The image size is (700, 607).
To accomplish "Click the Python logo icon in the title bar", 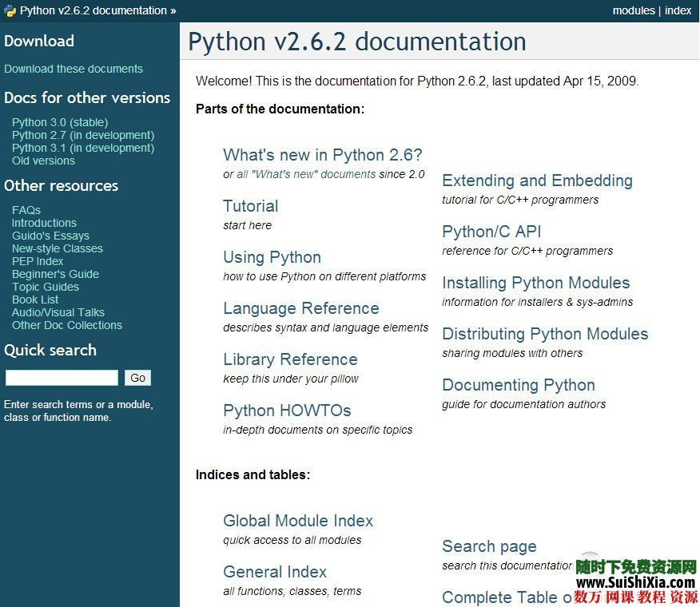I will (x=9, y=10).
